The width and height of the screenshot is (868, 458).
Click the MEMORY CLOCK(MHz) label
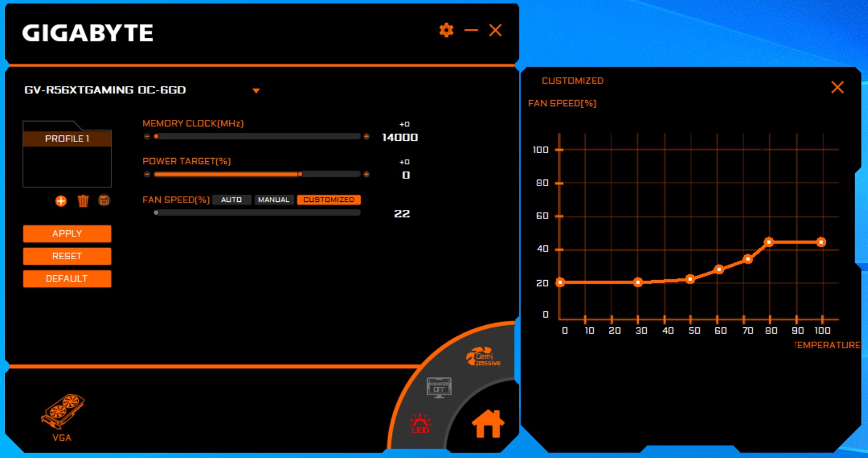pos(193,124)
